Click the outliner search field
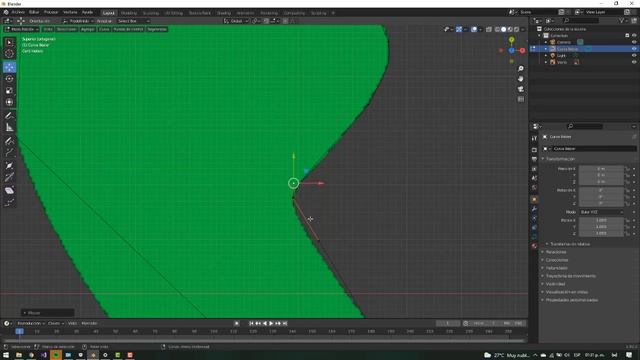The image size is (640, 360). point(581,20)
